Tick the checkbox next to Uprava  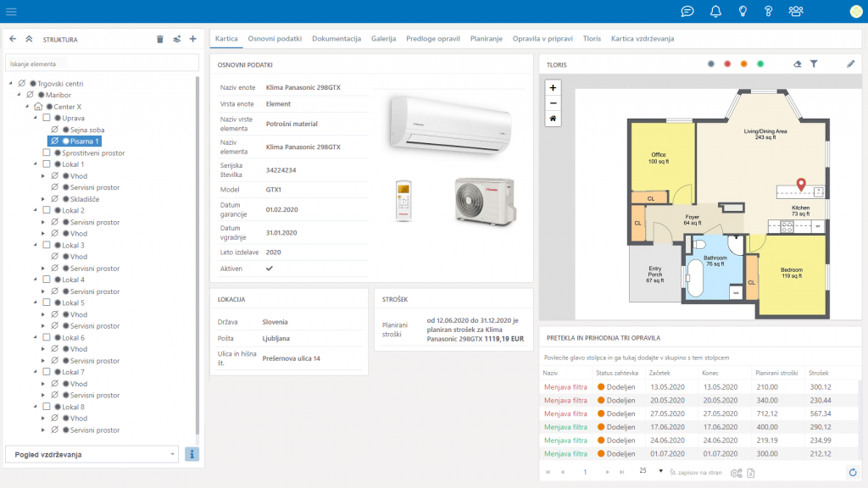[x=47, y=118]
